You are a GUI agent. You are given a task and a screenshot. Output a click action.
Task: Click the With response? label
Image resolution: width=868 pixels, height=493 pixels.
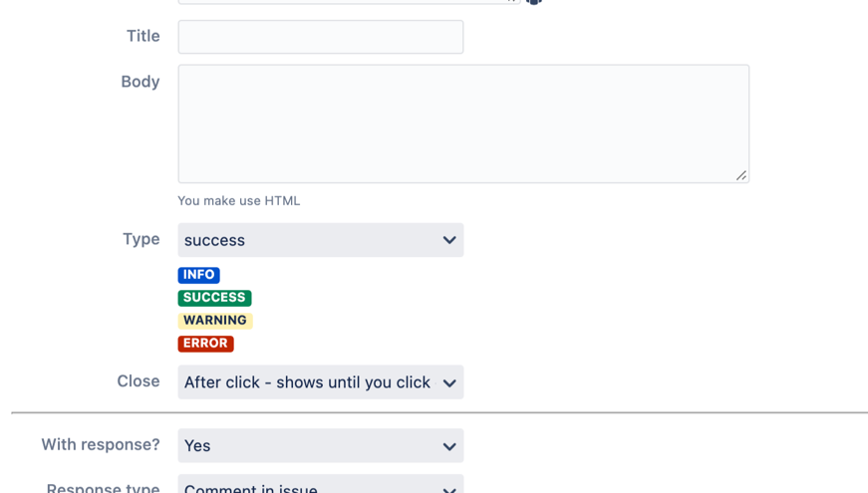(100, 445)
